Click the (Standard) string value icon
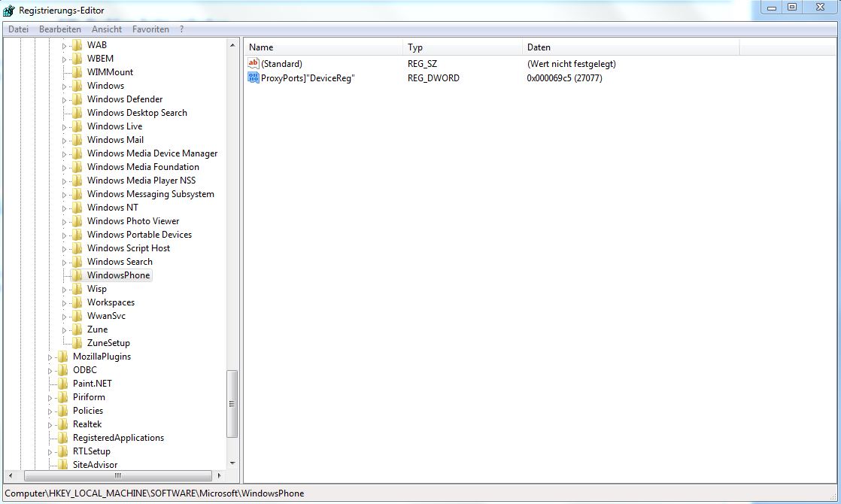Viewport: 841px width, 504px height. [254, 63]
